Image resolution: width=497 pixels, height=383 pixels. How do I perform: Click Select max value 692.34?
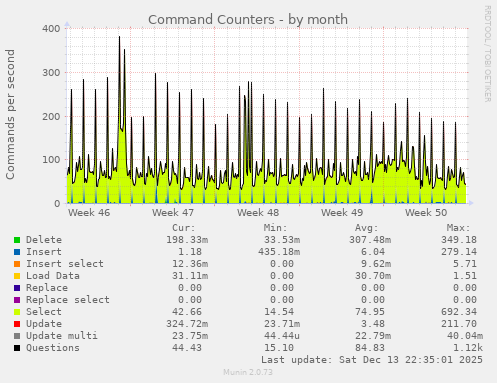point(459,312)
